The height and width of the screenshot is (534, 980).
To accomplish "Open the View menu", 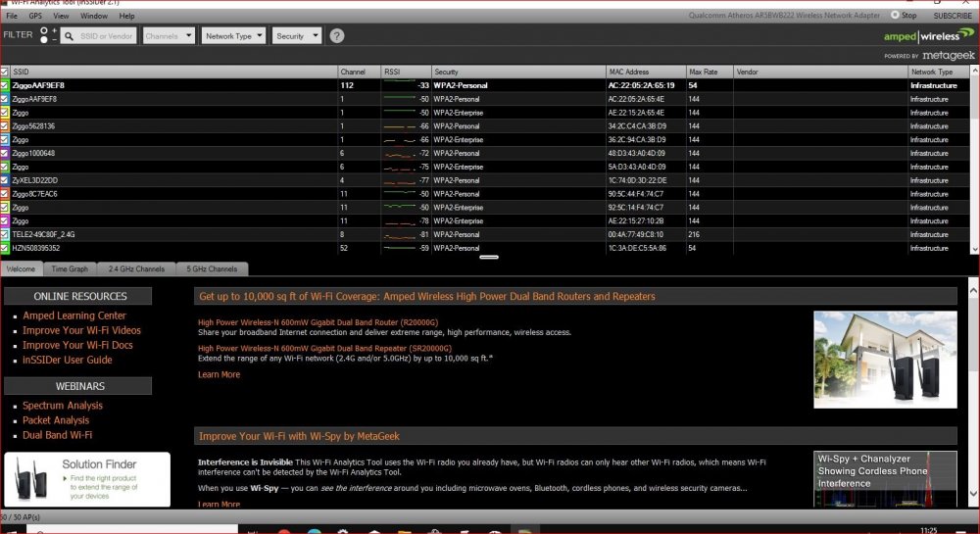I will (x=61, y=16).
